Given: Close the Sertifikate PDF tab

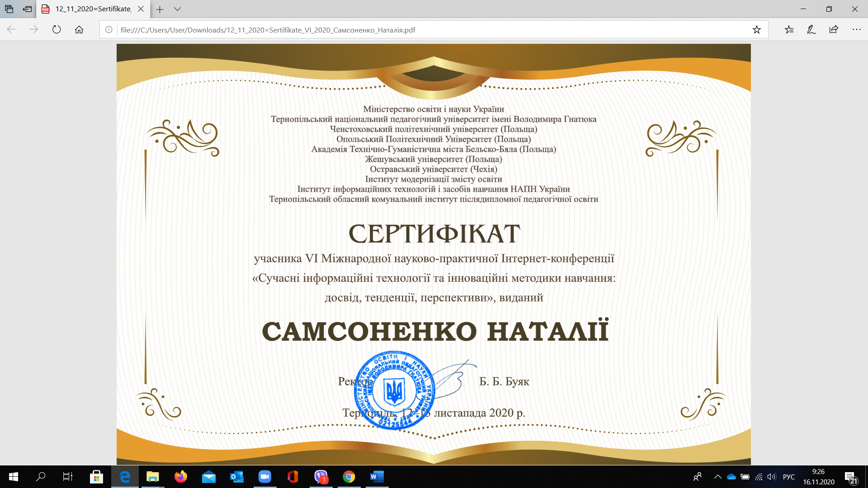Looking at the screenshot, I should [141, 9].
